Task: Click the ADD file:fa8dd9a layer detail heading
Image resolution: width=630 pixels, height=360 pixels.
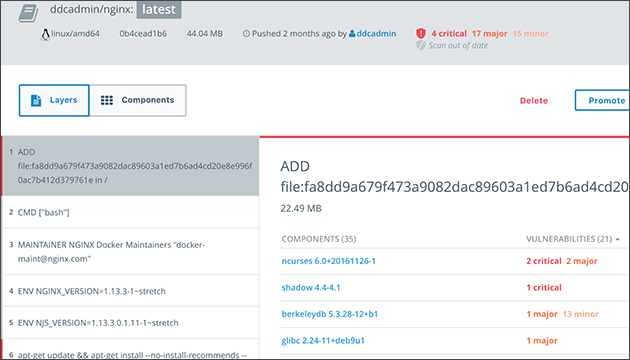Action: pyautogui.click(x=455, y=176)
